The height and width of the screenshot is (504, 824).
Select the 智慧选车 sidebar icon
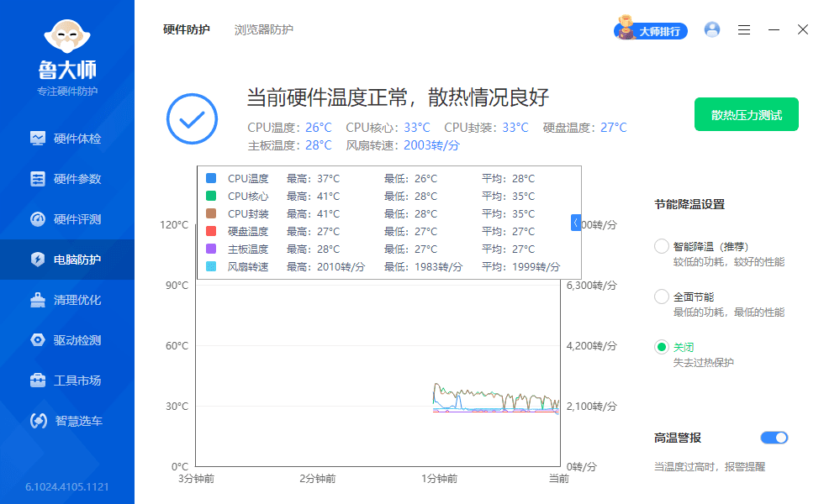(67, 421)
